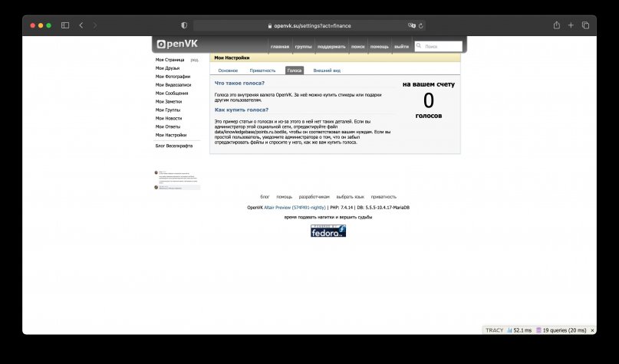Switch to the Внешний вид tab
This screenshot has width=619, height=364.
point(327,71)
